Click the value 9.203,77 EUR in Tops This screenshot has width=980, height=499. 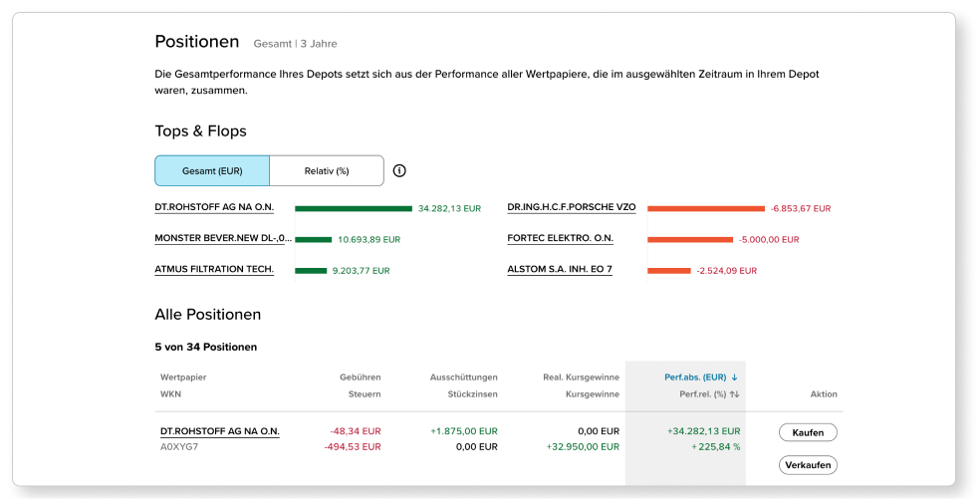coord(361,271)
